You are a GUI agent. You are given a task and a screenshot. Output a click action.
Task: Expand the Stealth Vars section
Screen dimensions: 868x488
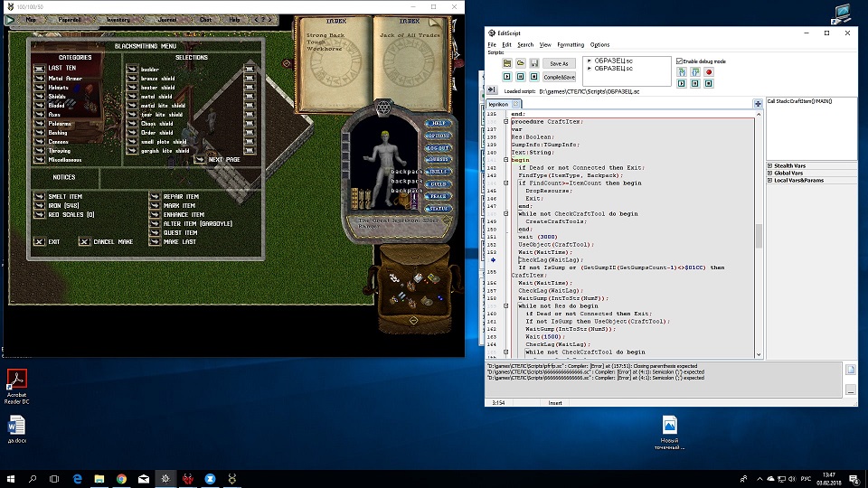point(769,165)
